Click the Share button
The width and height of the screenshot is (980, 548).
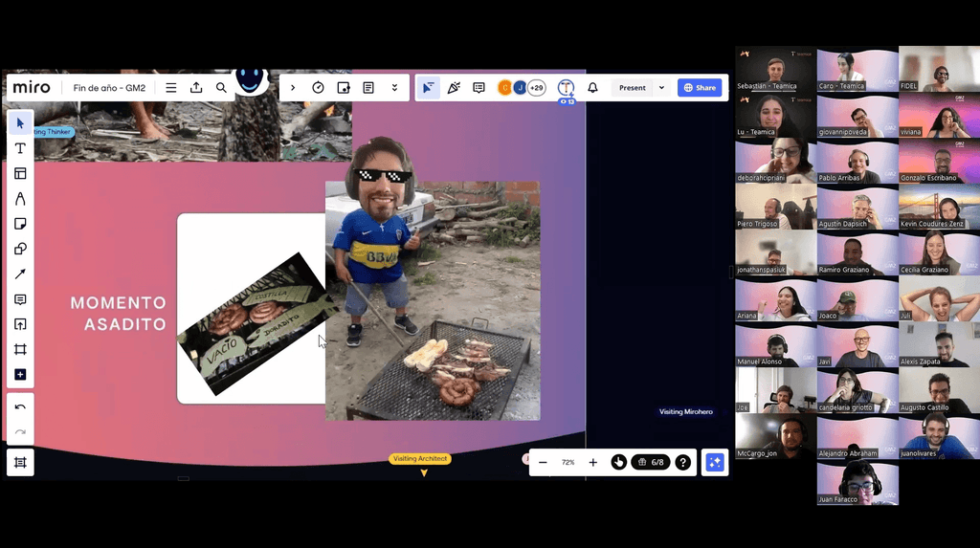pyautogui.click(x=700, y=87)
